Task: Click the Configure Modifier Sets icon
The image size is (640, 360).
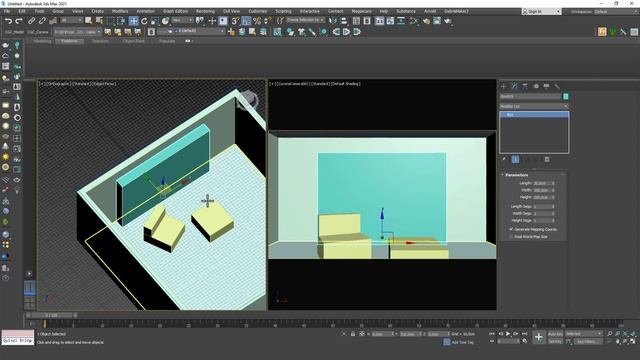Action: [x=547, y=160]
